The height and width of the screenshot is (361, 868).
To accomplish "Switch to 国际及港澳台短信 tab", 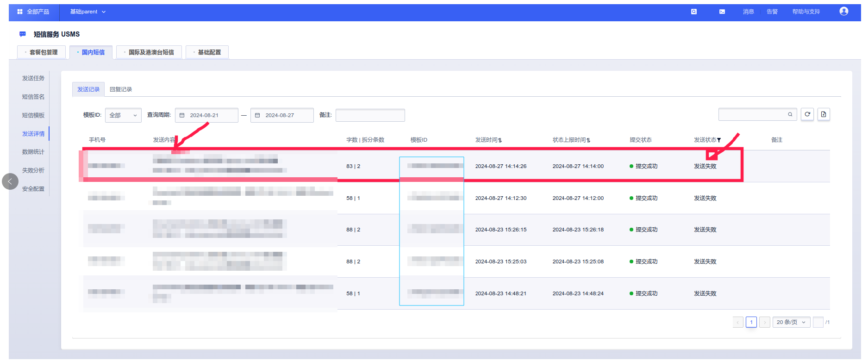I will (x=149, y=52).
